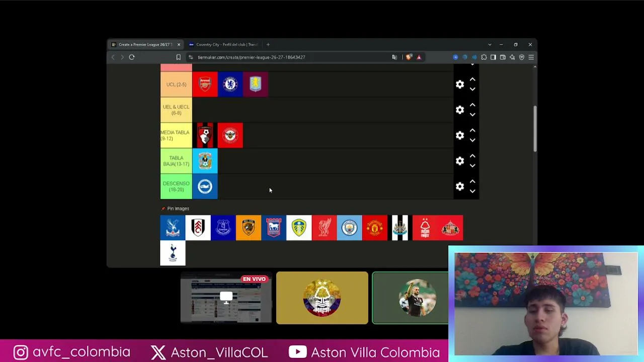Select the Brighton crest in DESCENSO tier
The width and height of the screenshot is (644, 362).
pos(205,187)
